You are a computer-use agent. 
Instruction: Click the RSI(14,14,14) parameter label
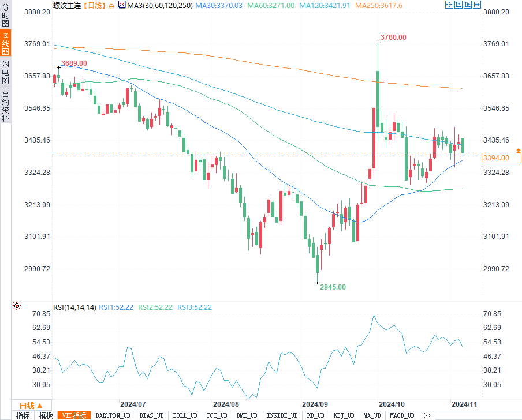click(x=74, y=307)
